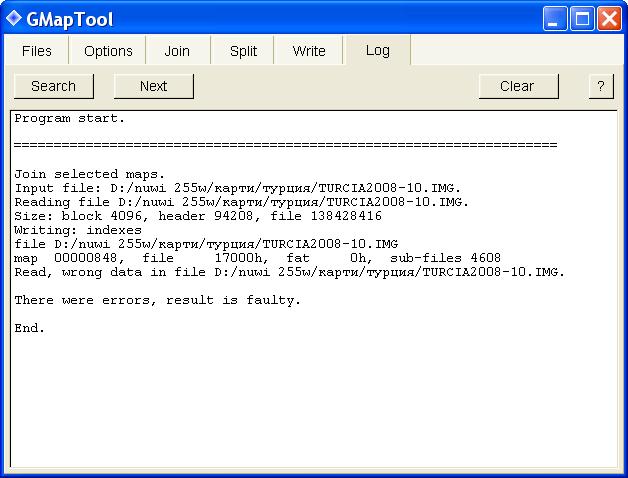The width and height of the screenshot is (628, 478).
Task: Click the 'Join selected maps.' line
Action: click(x=89, y=174)
